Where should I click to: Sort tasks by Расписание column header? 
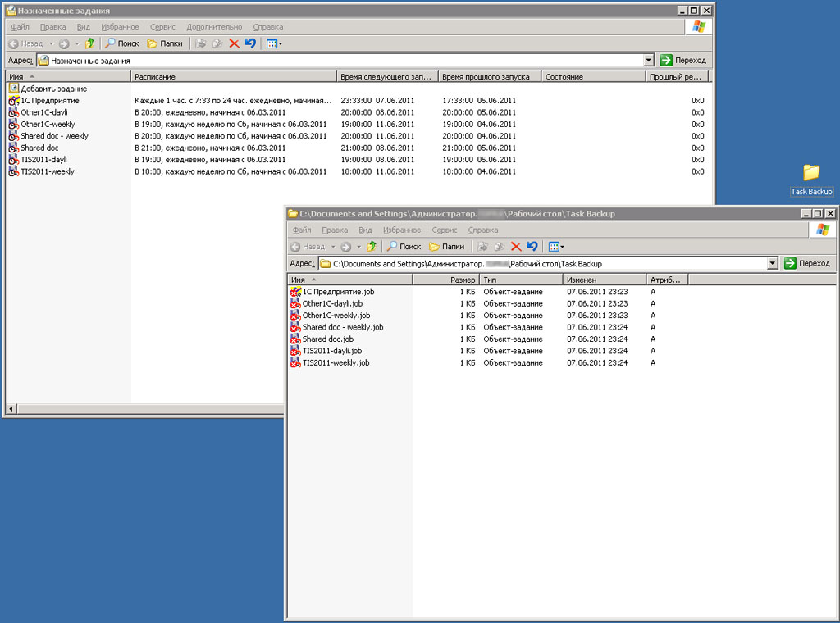click(x=234, y=77)
